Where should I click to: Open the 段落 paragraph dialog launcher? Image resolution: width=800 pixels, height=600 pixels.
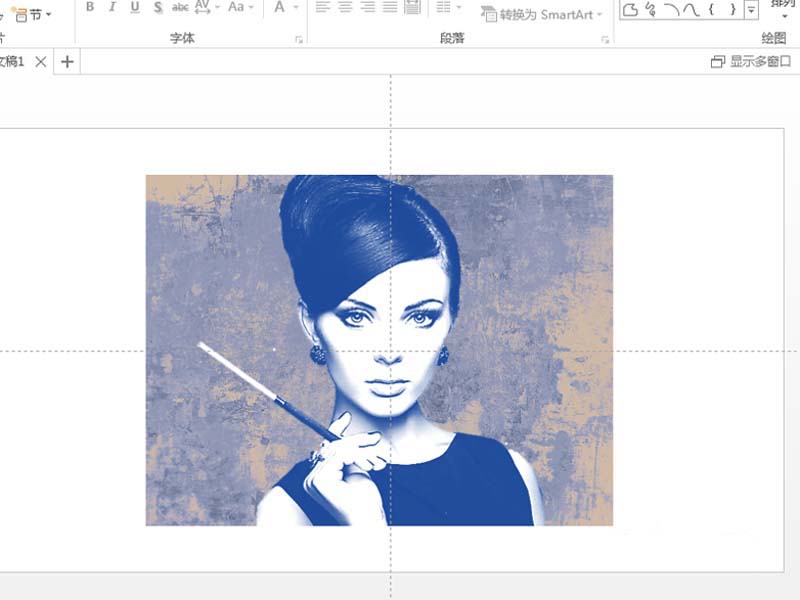pyautogui.click(x=605, y=39)
